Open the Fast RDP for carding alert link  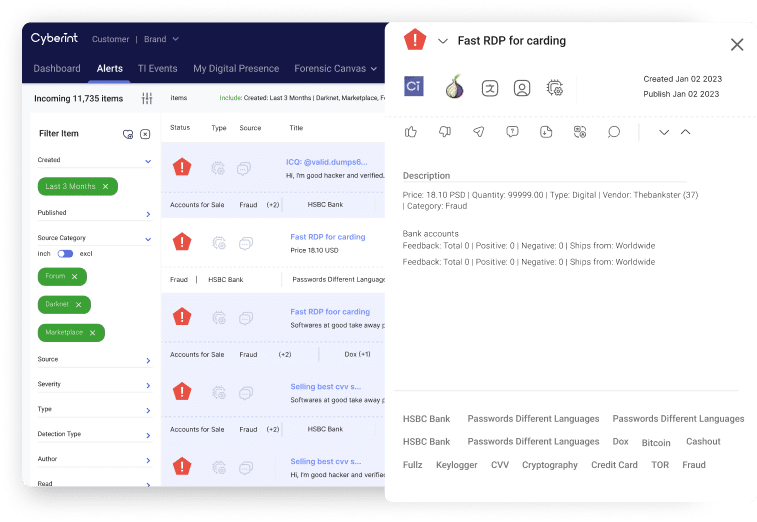coord(328,237)
